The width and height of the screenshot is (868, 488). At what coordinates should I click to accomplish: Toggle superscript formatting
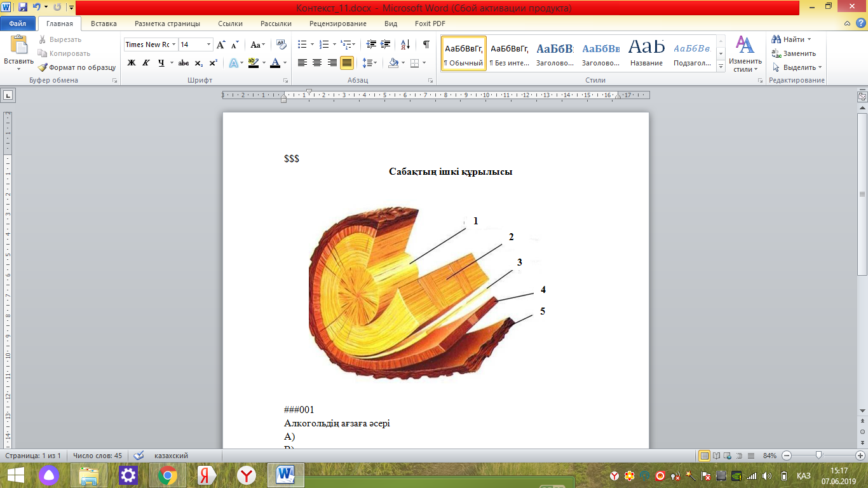[x=213, y=63]
